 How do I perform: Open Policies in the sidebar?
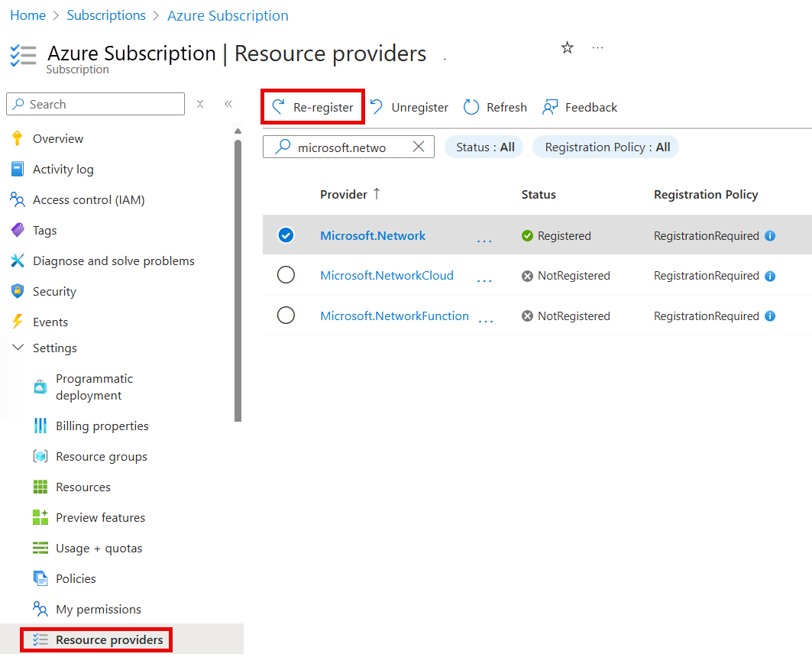[76, 579]
